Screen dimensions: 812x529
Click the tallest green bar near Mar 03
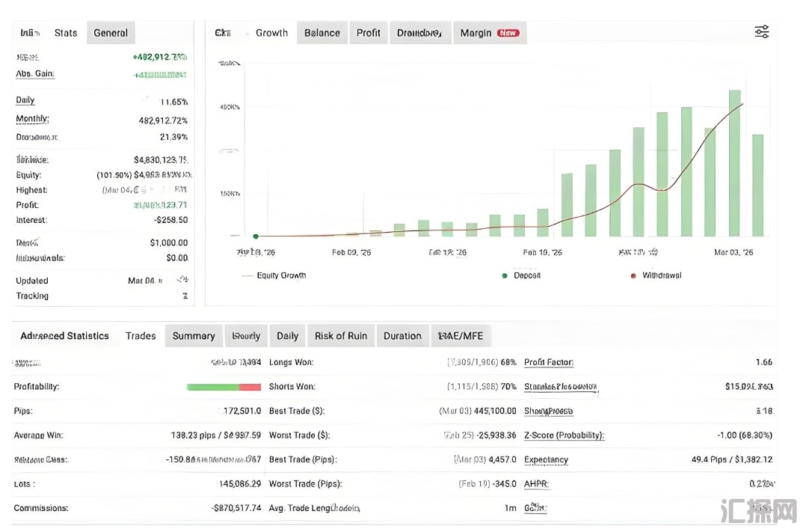[734, 163]
